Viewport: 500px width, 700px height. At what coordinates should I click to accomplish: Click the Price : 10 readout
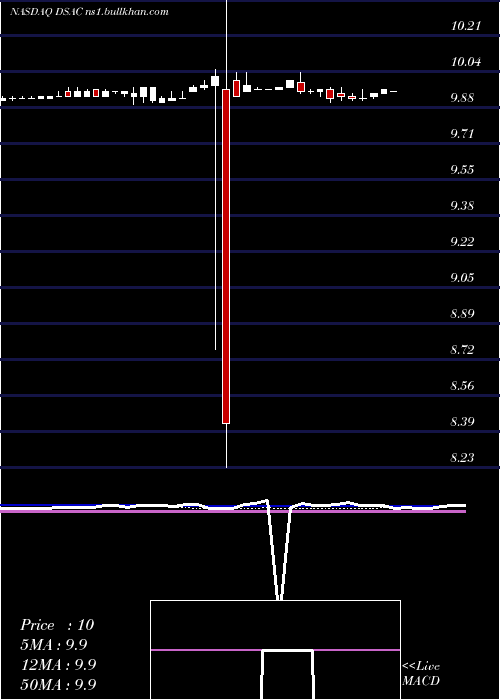(x=57, y=625)
